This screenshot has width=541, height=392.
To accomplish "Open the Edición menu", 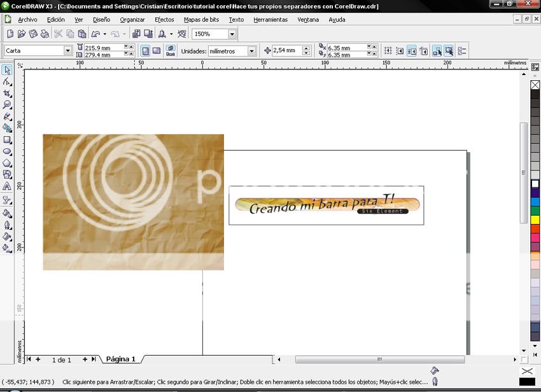I will coord(56,20).
